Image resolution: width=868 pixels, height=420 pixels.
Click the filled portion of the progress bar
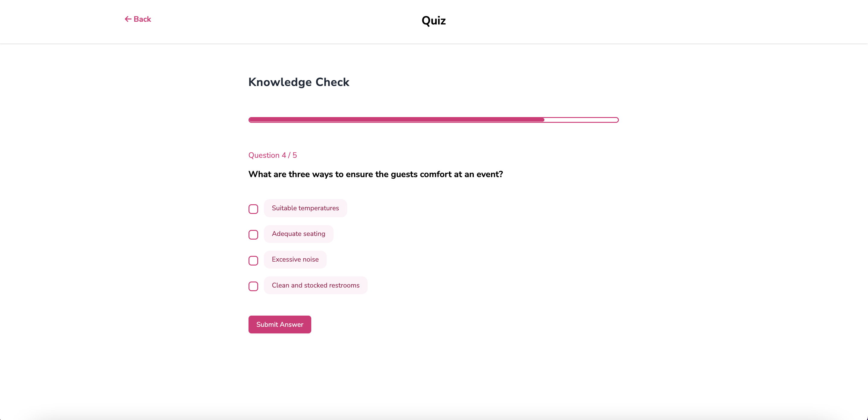point(396,120)
